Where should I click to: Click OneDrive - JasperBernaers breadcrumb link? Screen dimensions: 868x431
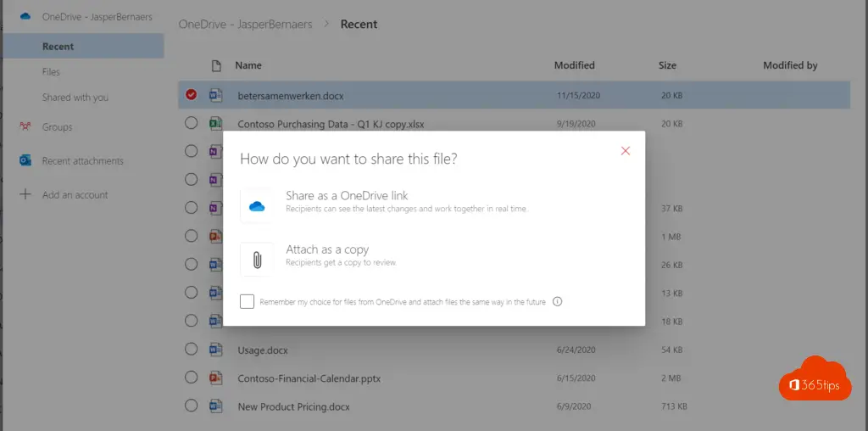(x=245, y=25)
